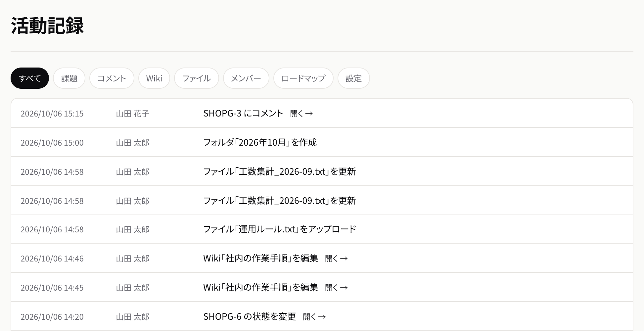Select timestamp 2026/10/06 14:46
This screenshot has width=644, height=331.
tap(52, 259)
